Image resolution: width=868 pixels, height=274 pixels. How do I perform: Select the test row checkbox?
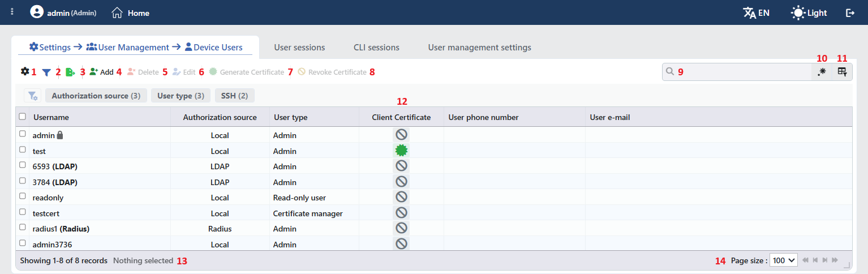(x=23, y=149)
